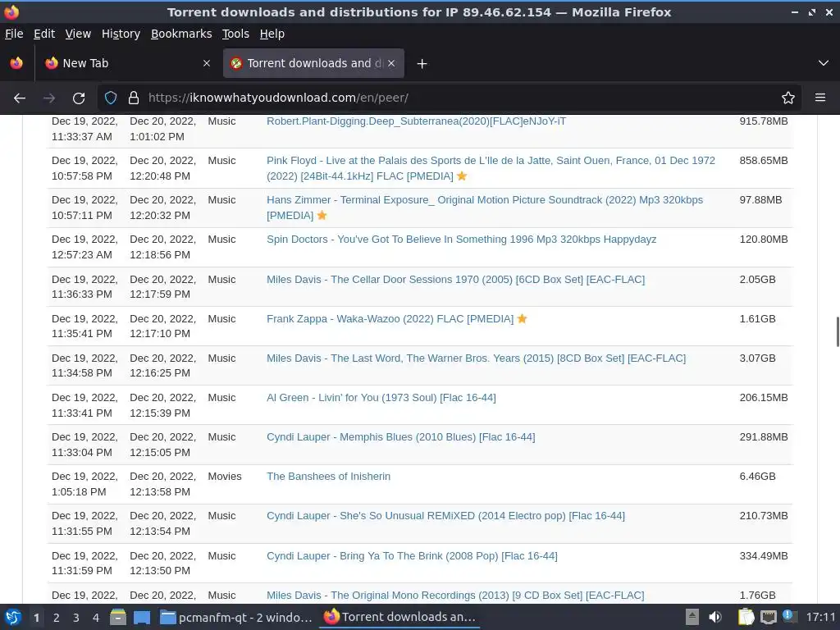Switch to virtual desktop 2
Viewport: 840px width, 630px height.
57,618
